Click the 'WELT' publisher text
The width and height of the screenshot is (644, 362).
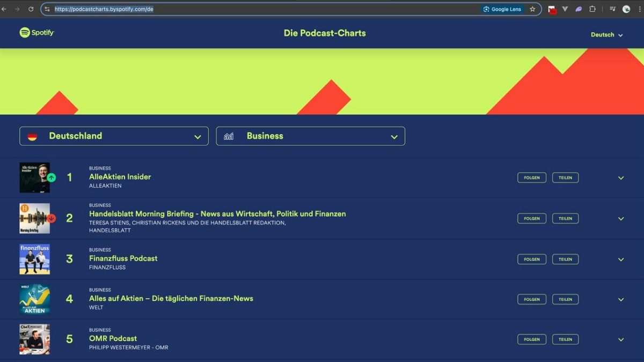(96, 308)
